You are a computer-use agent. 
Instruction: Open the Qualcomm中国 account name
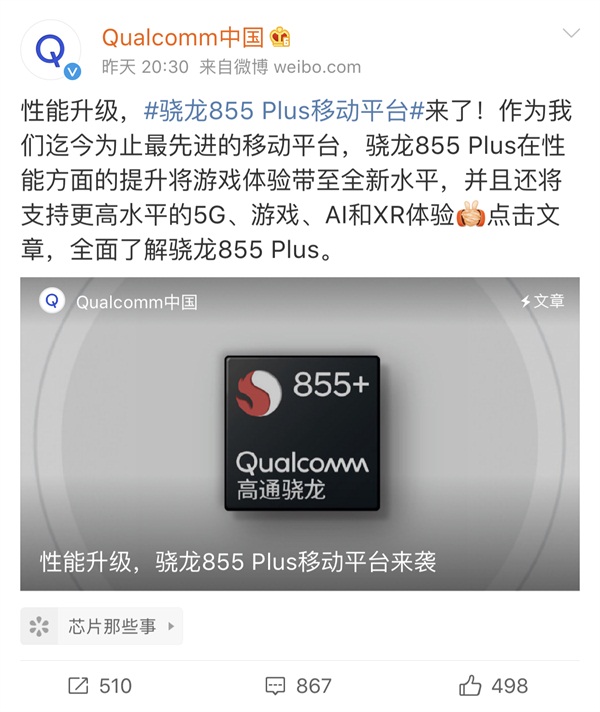coord(183,38)
